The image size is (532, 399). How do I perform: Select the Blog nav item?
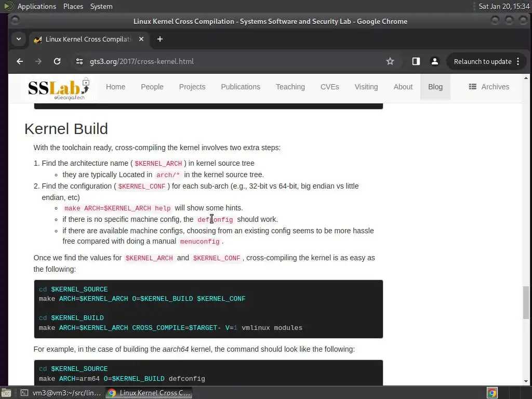tap(435, 87)
